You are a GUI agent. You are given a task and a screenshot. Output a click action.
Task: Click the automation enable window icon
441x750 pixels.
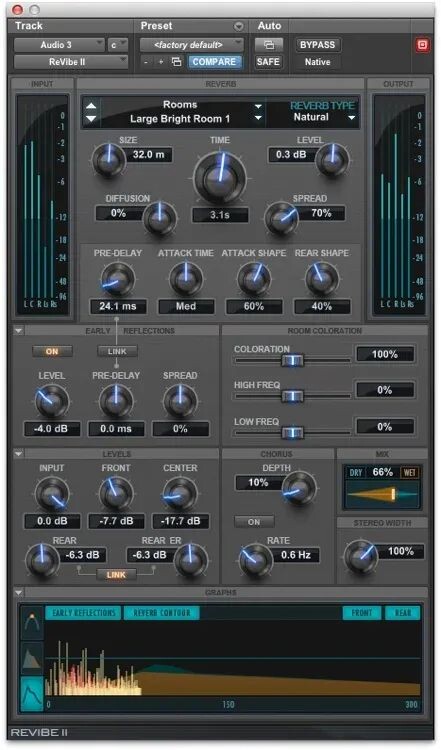coord(269,45)
